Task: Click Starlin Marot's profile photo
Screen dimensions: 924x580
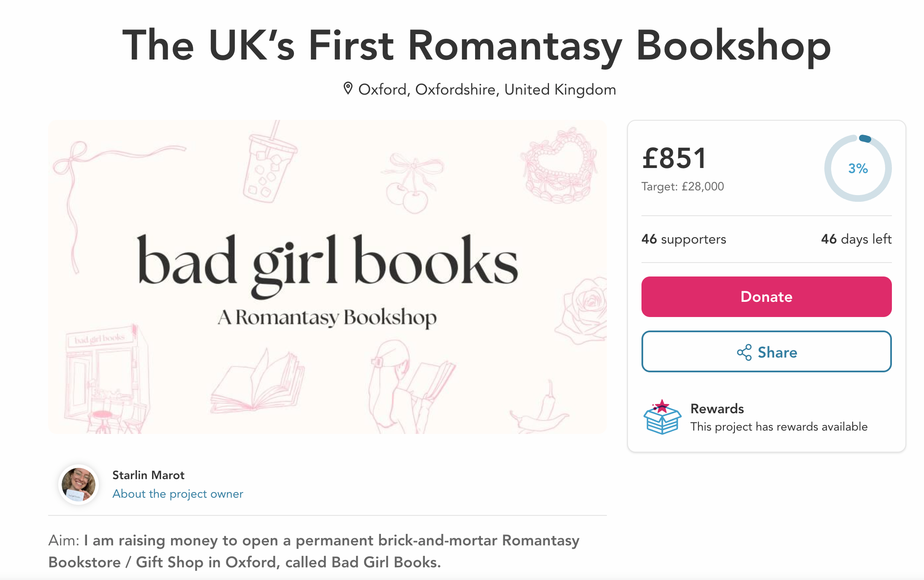Action: coord(79,484)
